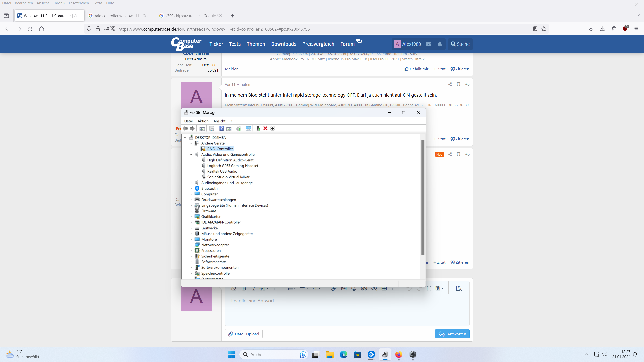
Task: Click Scan for hardware changes monitor icon
Action: [x=248, y=128]
